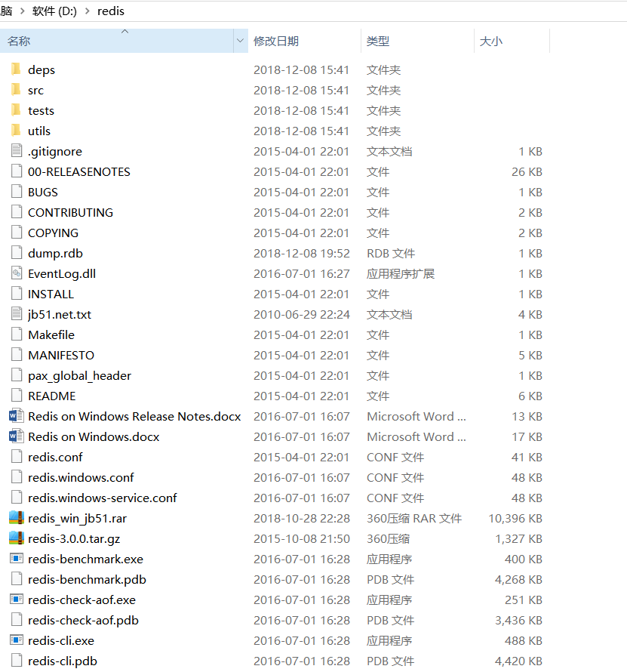Select the redis-cli.exe application icon

pyautogui.click(x=17, y=640)
